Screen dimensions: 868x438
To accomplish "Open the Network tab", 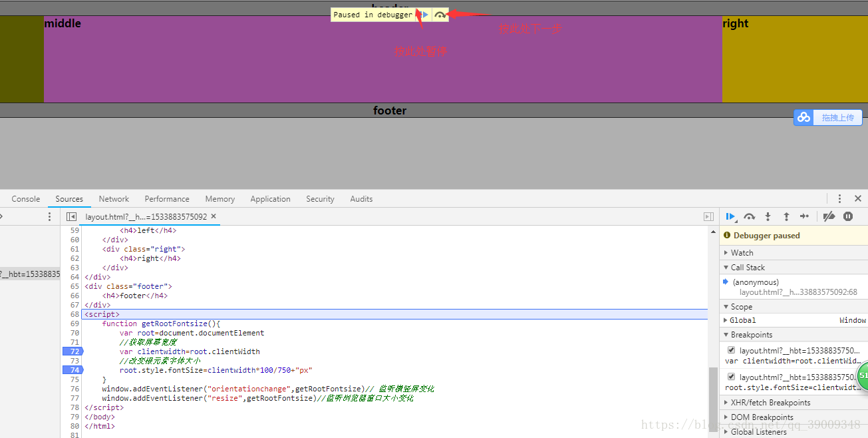I will [114, 199].
